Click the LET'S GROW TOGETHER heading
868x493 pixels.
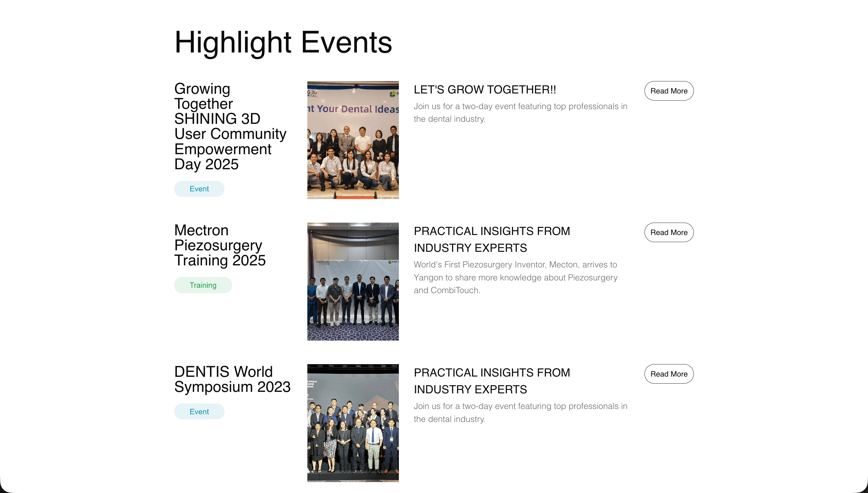[485, 89]
